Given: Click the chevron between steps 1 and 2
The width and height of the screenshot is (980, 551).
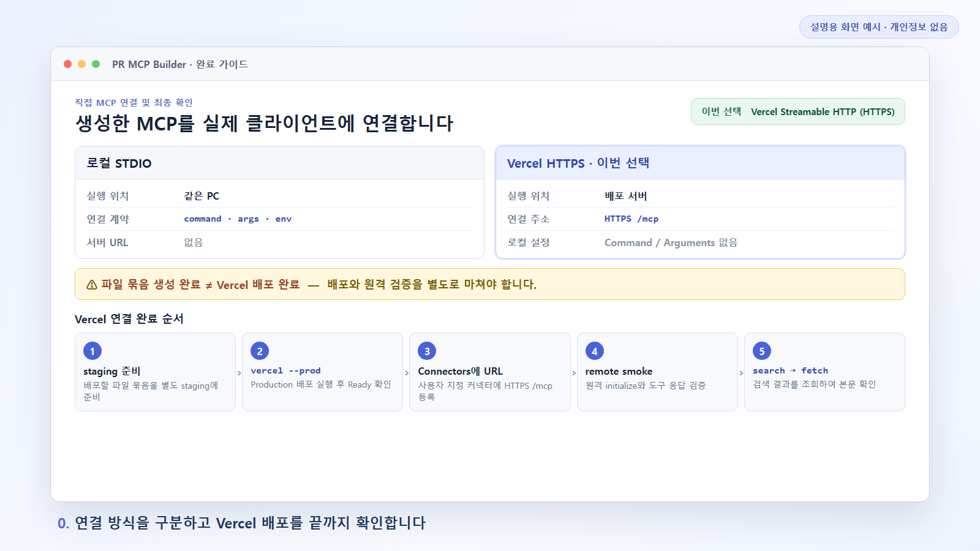Looking at the screenshot, I should pos(239,372).
